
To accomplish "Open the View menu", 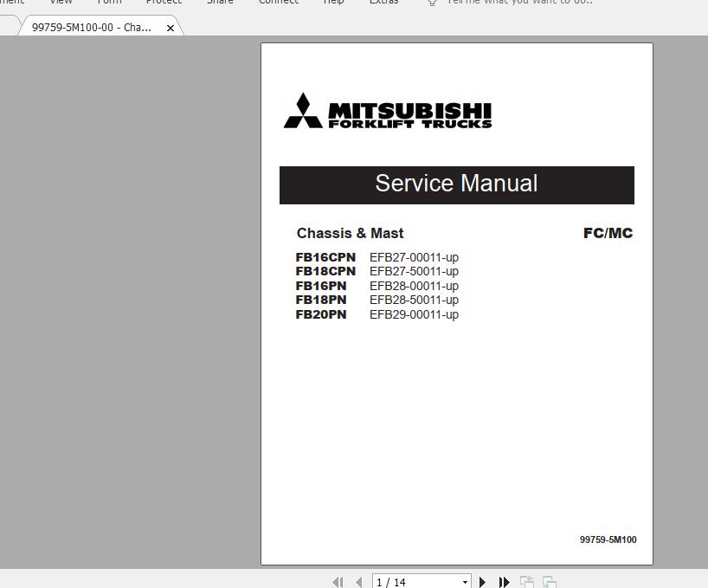I will [61, 2].
